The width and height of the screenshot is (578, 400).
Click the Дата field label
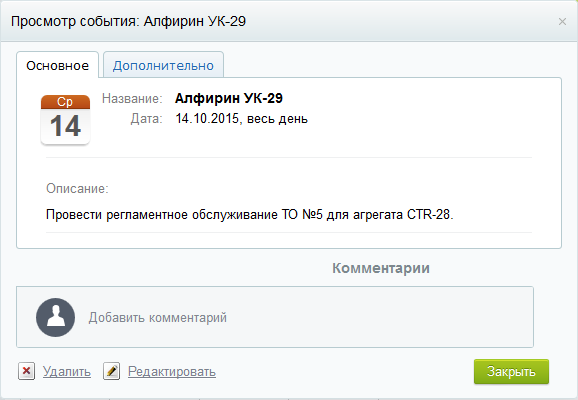pyautogui.click(x=146, y=119)
